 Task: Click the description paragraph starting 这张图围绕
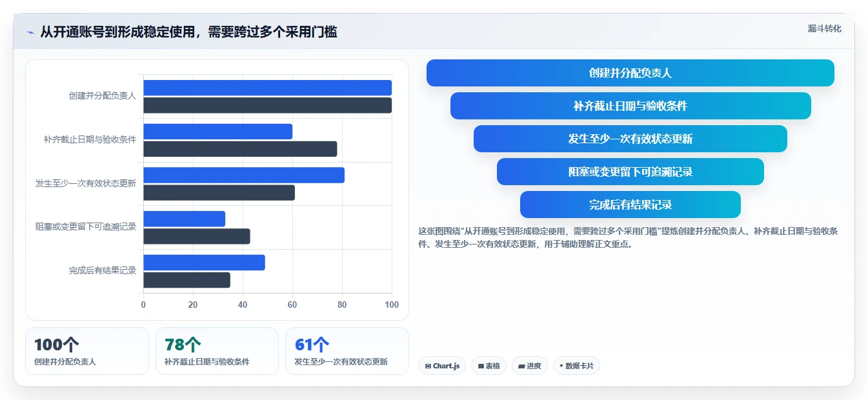point(628,237)
